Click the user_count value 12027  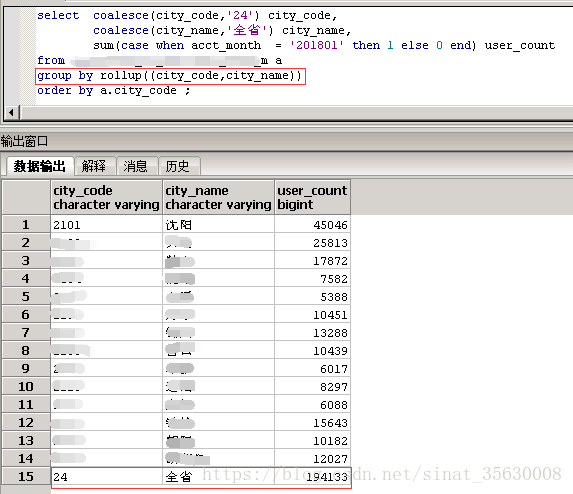click(312, 458)
